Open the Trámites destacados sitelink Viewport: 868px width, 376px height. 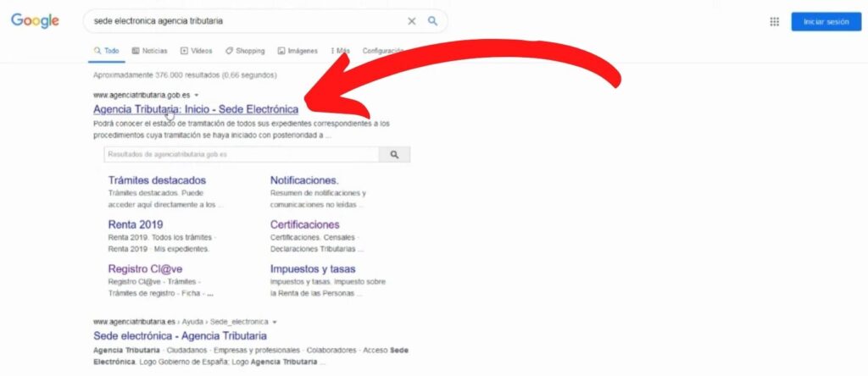coord(157,180)
